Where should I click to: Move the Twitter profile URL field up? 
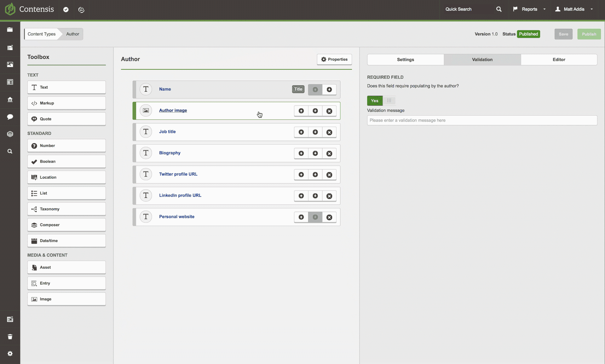tap(301, 175)
